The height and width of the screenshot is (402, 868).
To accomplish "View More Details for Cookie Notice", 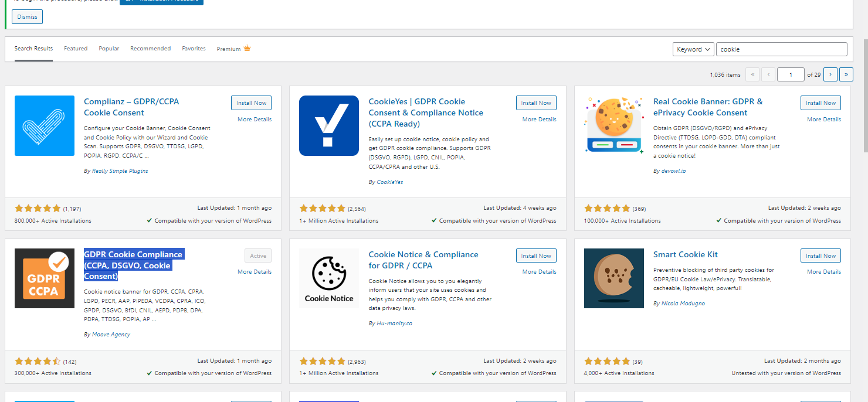I will click(x=539, y=272).
